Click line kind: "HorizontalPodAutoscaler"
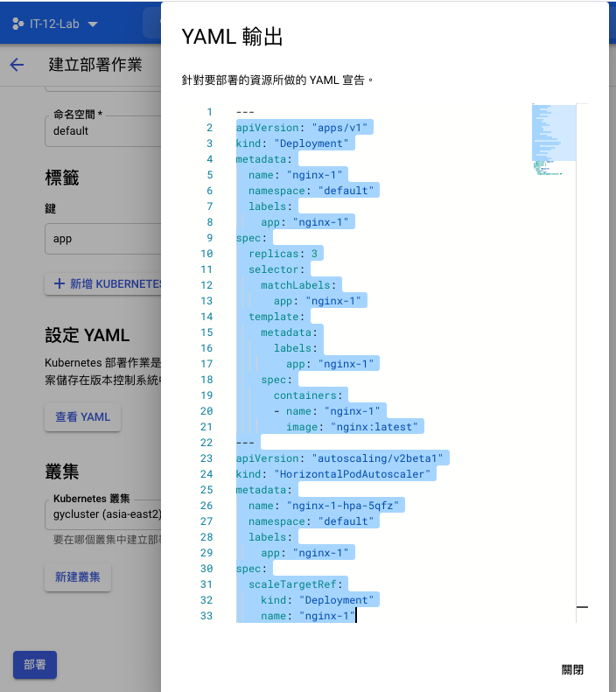 point(333,474)
